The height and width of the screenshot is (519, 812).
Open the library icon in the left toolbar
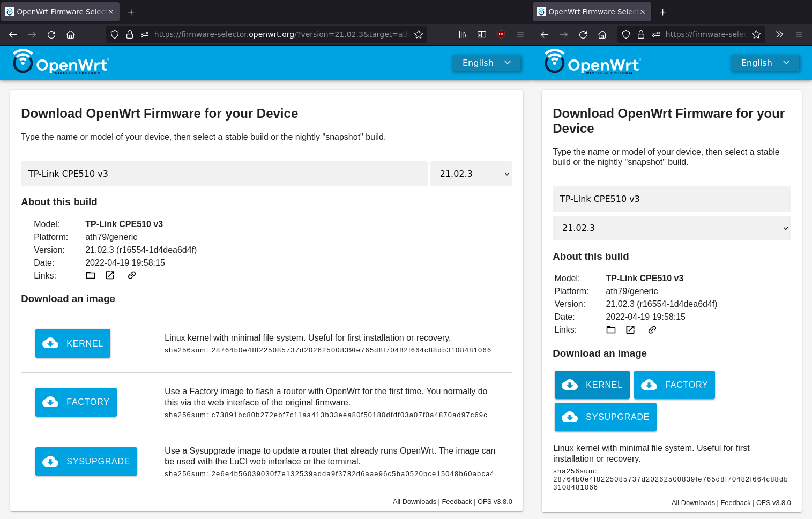[463, 34]
